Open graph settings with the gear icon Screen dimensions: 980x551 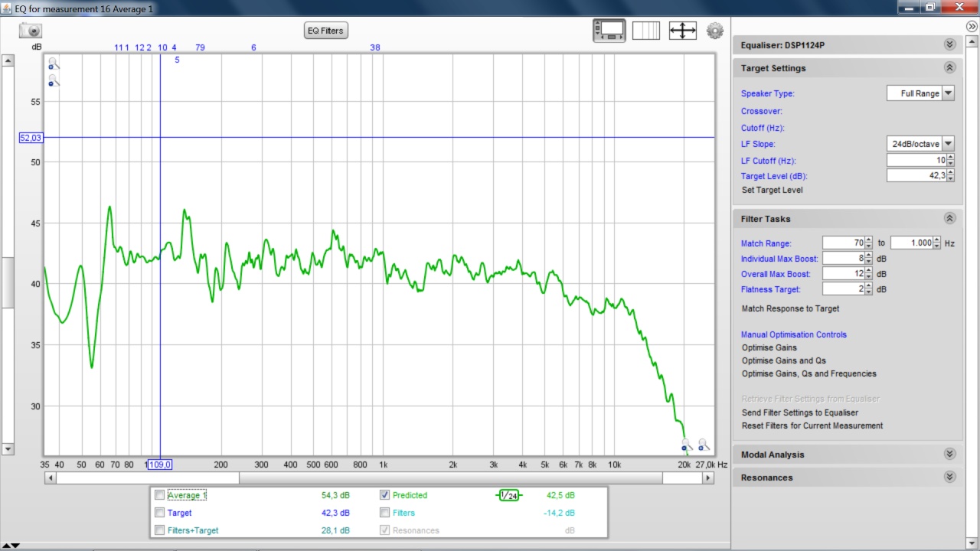[715, 31]
